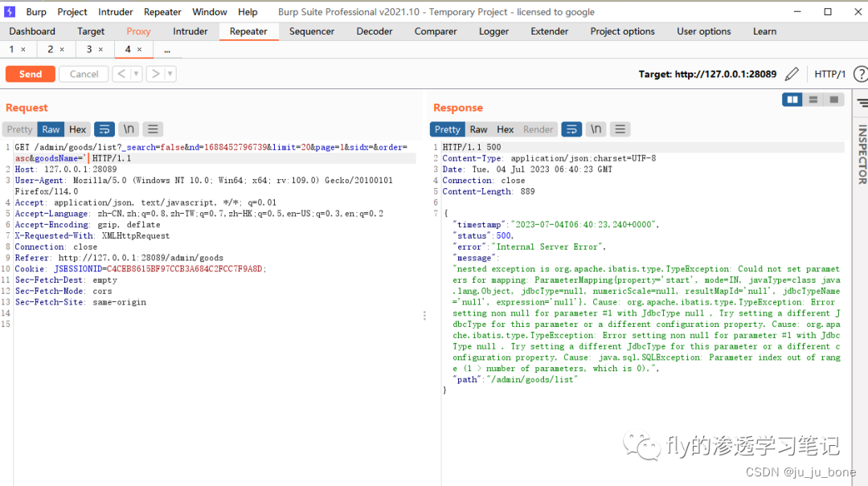Screen dimensions: 868x486
Task: Click the "path":"/admin/goods/list" line
Action: point(515,380)
